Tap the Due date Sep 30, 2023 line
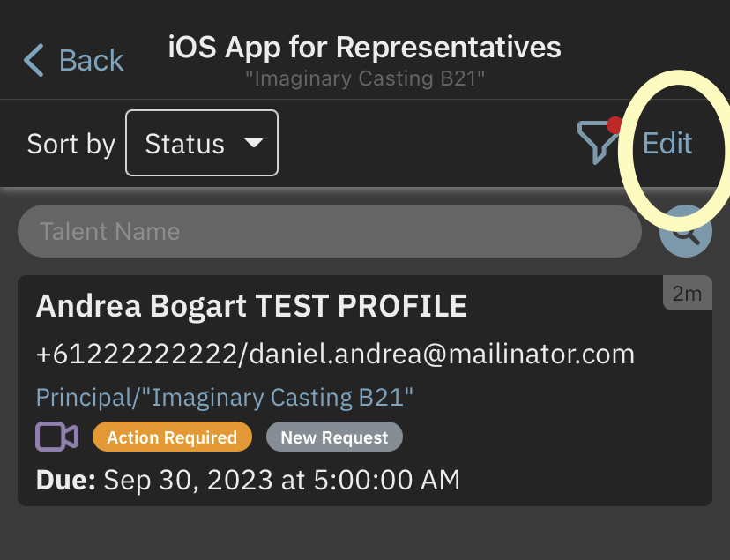 click(x=248, y=481)
